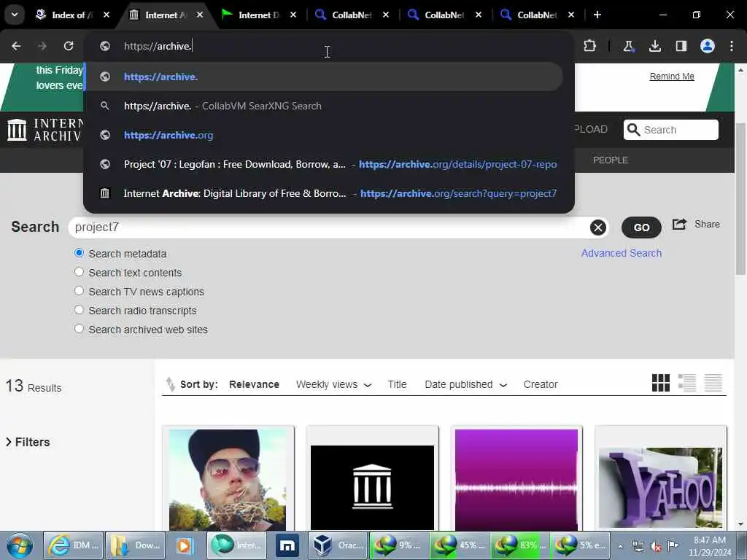The width and height of the screenshot is (747, 560).
Task: Choose the Project '07 Legofan suggestion
Action: coord(324,164)
